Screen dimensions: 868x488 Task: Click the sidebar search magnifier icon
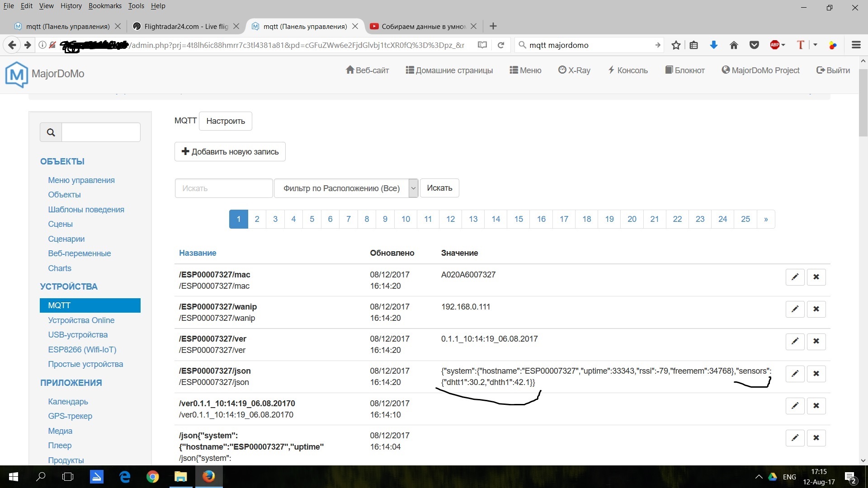pos(51,132)
